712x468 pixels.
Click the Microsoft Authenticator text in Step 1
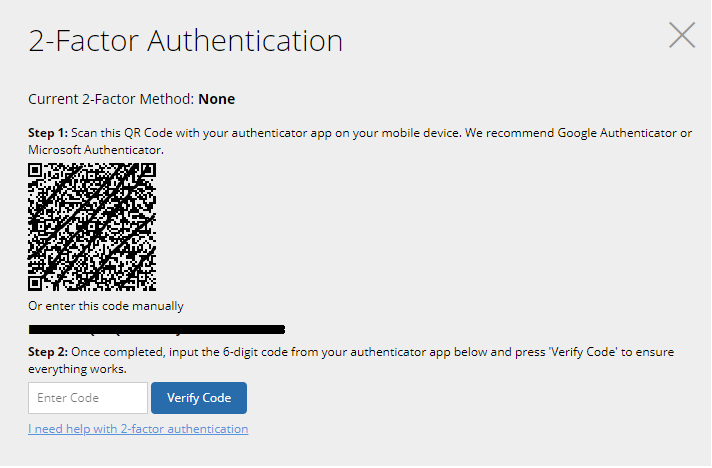click(x=94, y=149)
